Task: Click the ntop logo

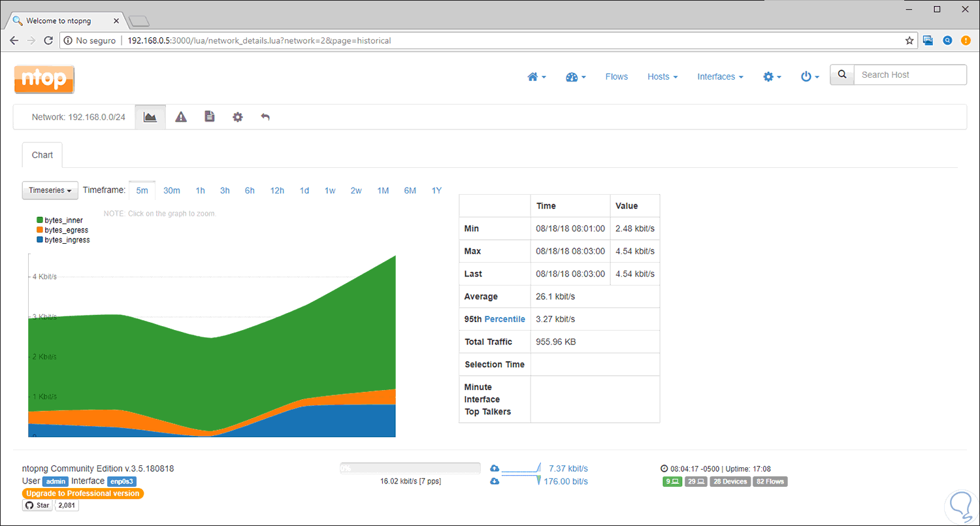Action: pos(44,80)
